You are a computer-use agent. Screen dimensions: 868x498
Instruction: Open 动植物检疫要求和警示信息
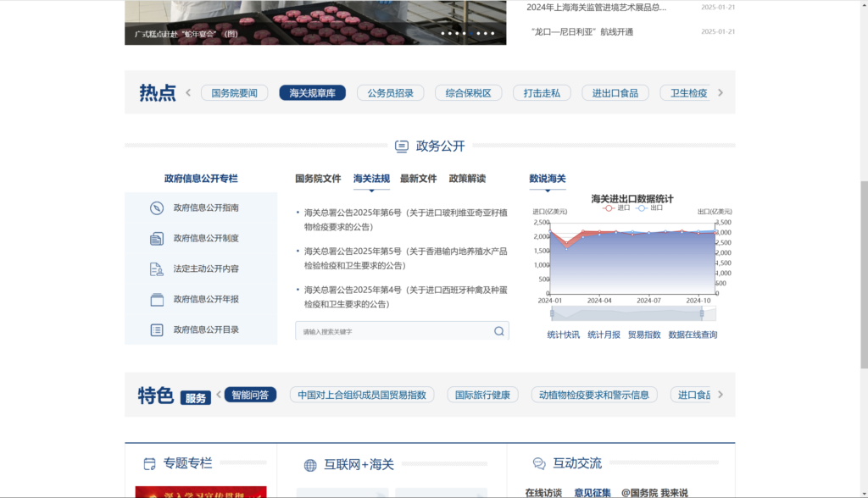pos(594,395)
